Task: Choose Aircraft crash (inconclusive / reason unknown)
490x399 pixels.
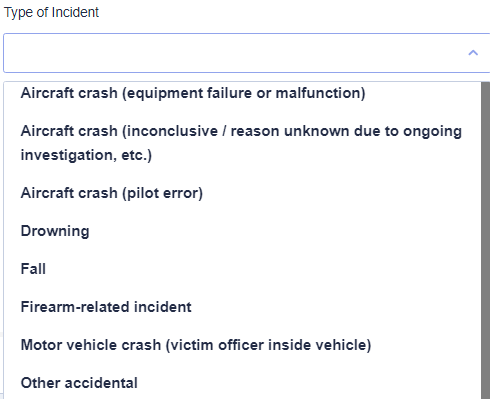Action: 243,143
